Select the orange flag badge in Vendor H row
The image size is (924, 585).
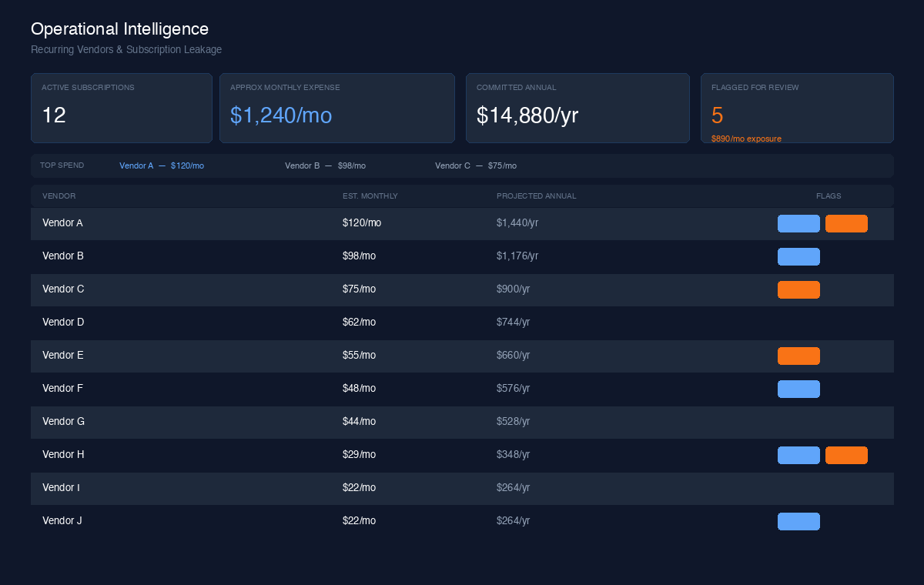(x=846, y=455)
